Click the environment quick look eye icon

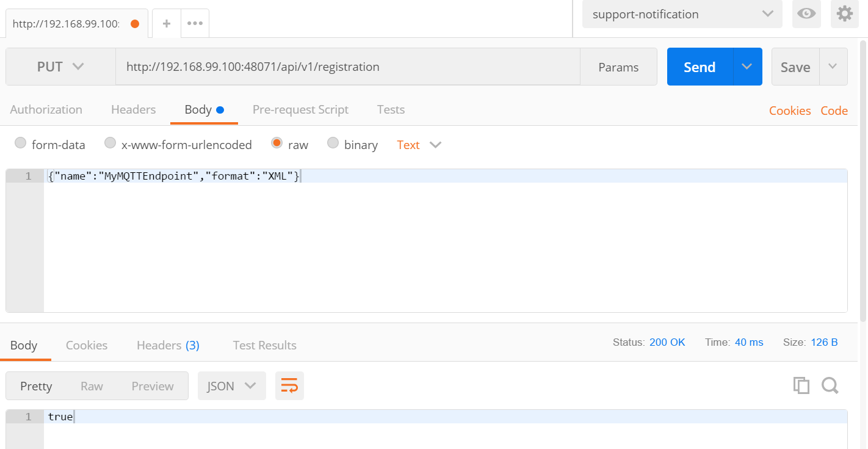(806, 13)
